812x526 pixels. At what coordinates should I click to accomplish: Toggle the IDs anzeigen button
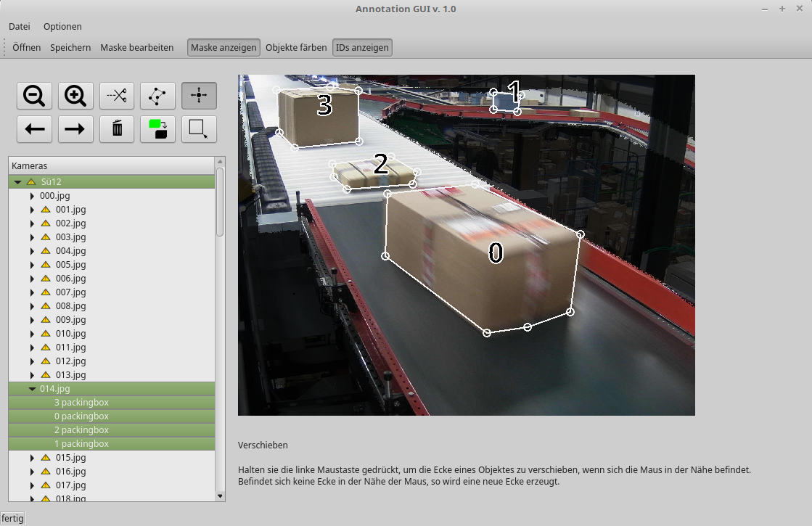pyautogui.click(x=362, y=48)
